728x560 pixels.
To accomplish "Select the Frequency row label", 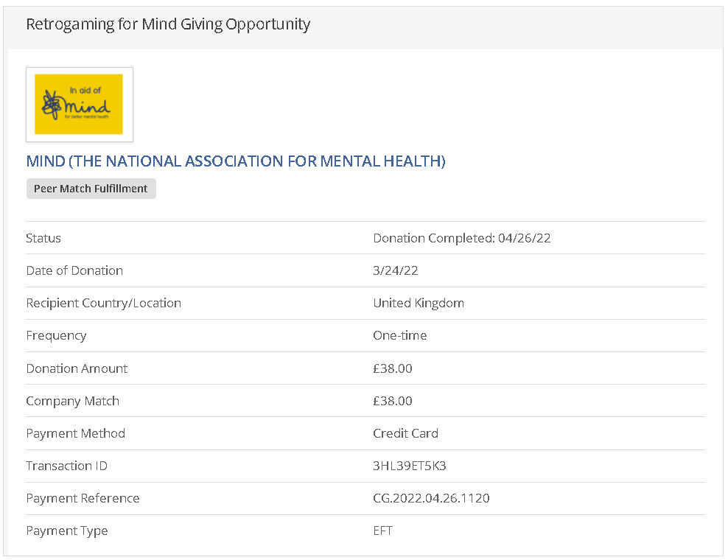I will [x=56, y=335].
